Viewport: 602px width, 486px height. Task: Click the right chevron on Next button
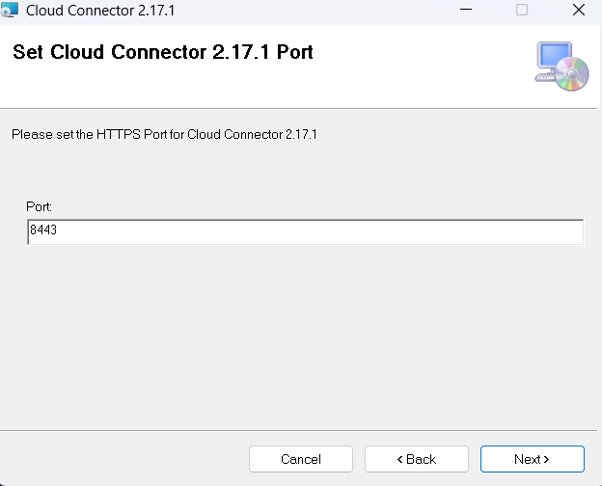pos(546,459)
